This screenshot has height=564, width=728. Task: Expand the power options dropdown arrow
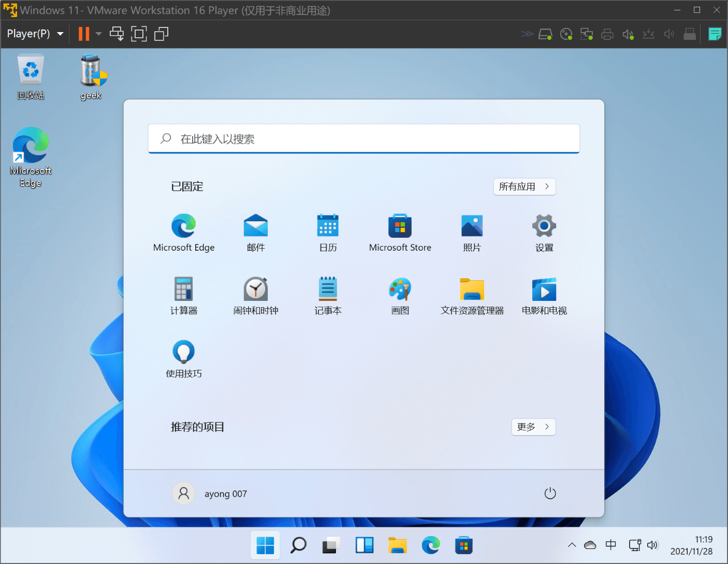point(98,34)
